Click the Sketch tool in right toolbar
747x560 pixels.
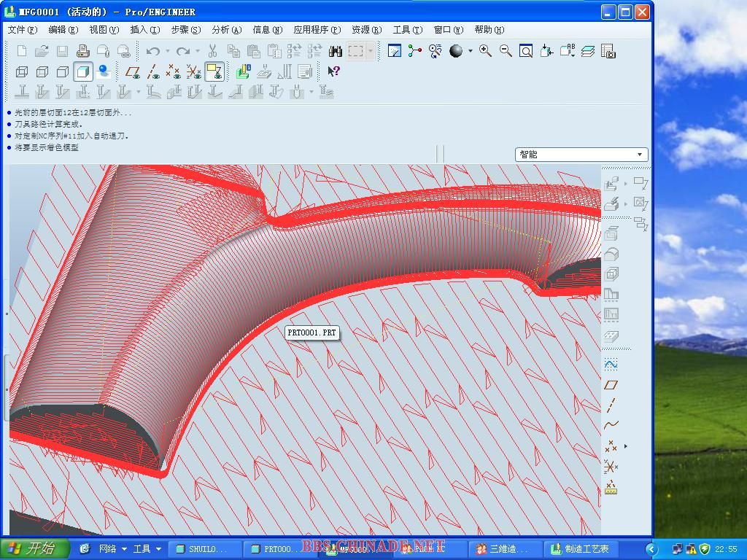coord(611,364)
